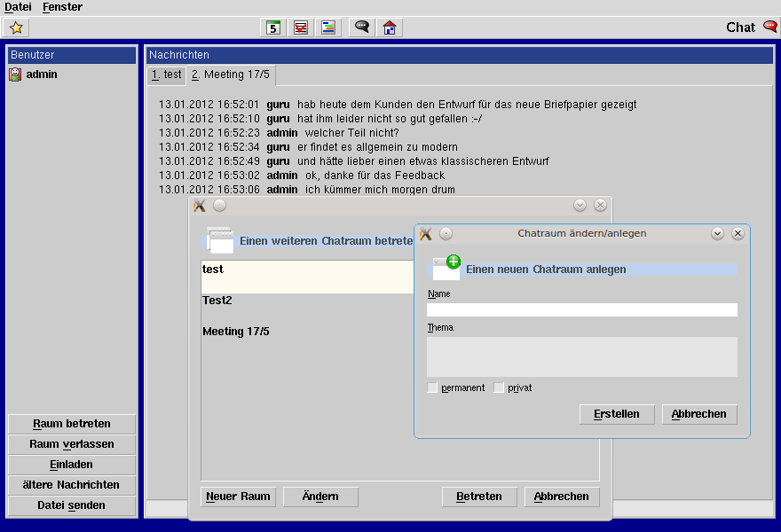Click the Neuer Raum button

238,497
